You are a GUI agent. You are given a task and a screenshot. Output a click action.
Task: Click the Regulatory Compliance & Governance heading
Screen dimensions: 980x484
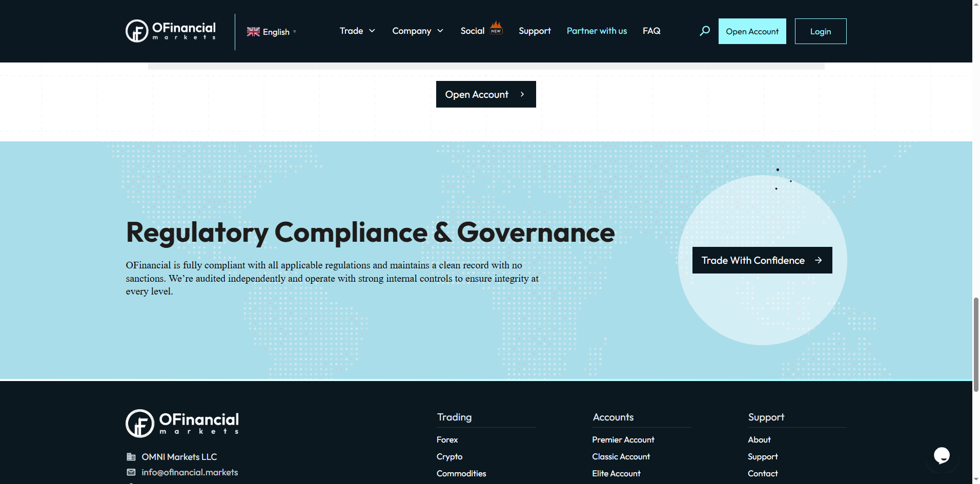coord(370,233)
